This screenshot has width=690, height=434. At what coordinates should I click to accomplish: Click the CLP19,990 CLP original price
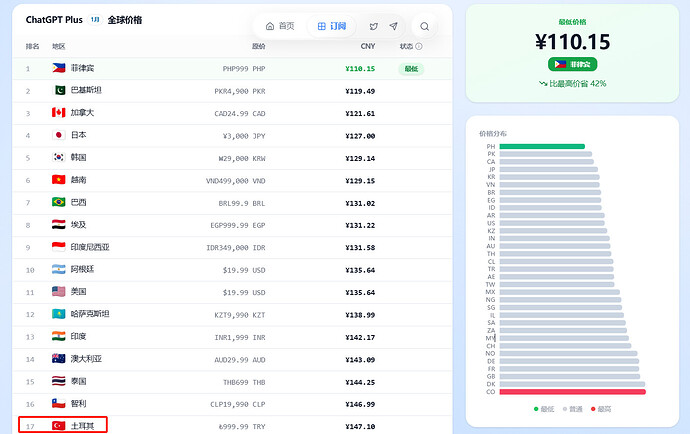pyautogui.click(x=240, y=405)
